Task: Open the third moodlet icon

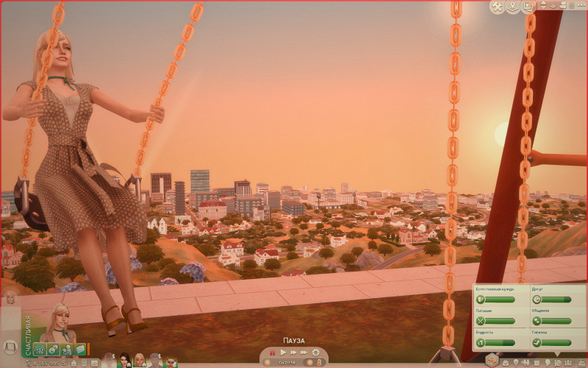Action: click(x=67, y=349)
